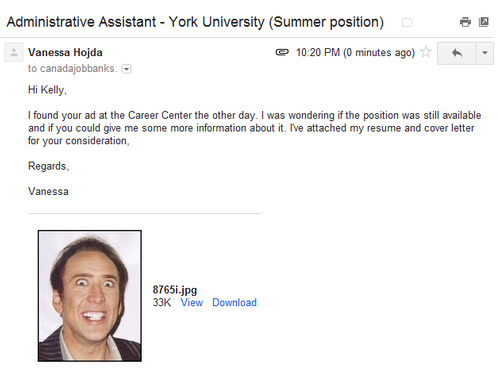Expand recipient details arrow under sender name
Screen dimensions: 497x374
coord(126,69)
